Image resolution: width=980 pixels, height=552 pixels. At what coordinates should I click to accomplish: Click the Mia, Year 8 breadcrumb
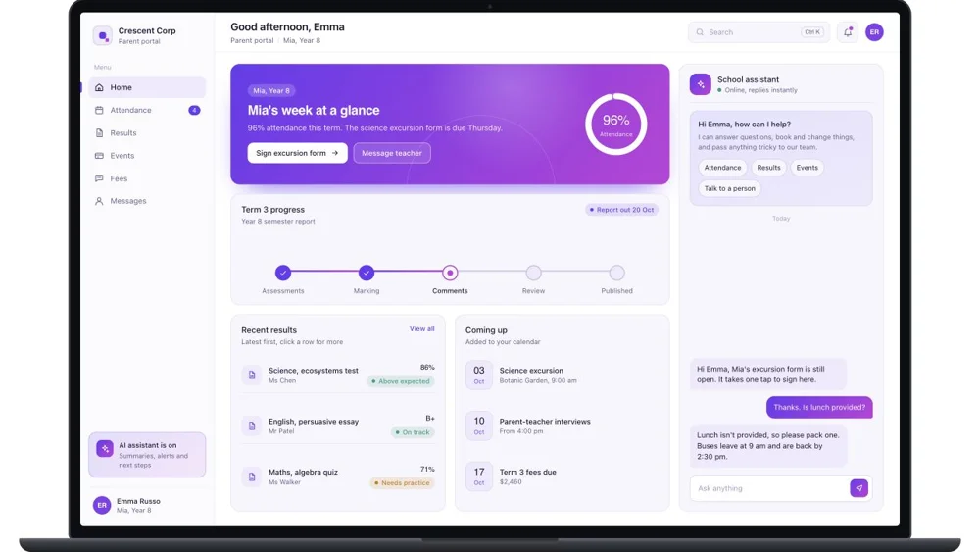tap(301, 40)
